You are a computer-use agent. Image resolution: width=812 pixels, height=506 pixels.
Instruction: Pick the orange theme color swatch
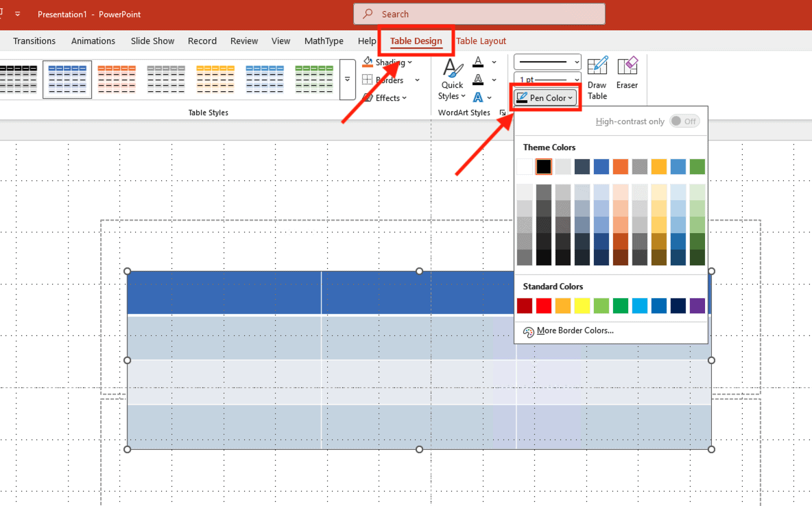621,166
